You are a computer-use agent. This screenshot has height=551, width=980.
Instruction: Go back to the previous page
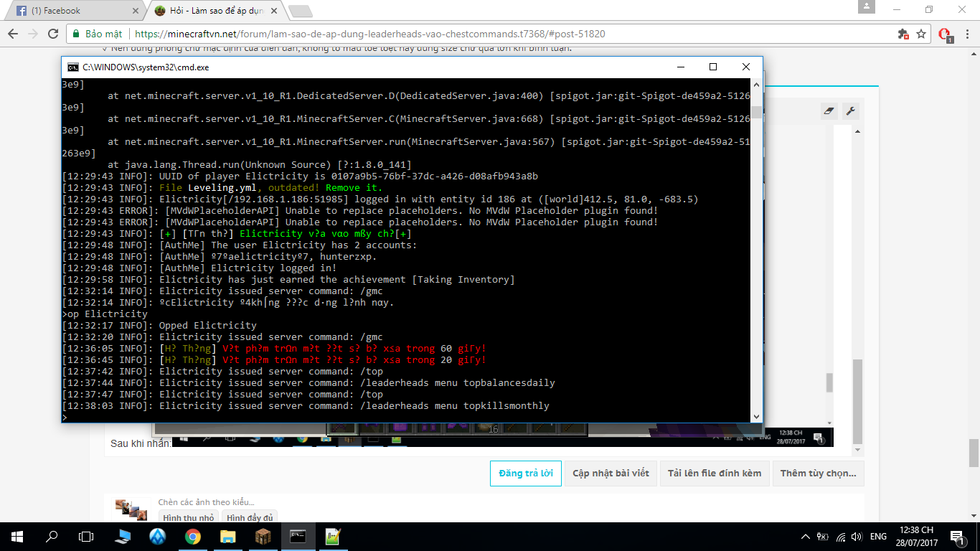point(12,34)
